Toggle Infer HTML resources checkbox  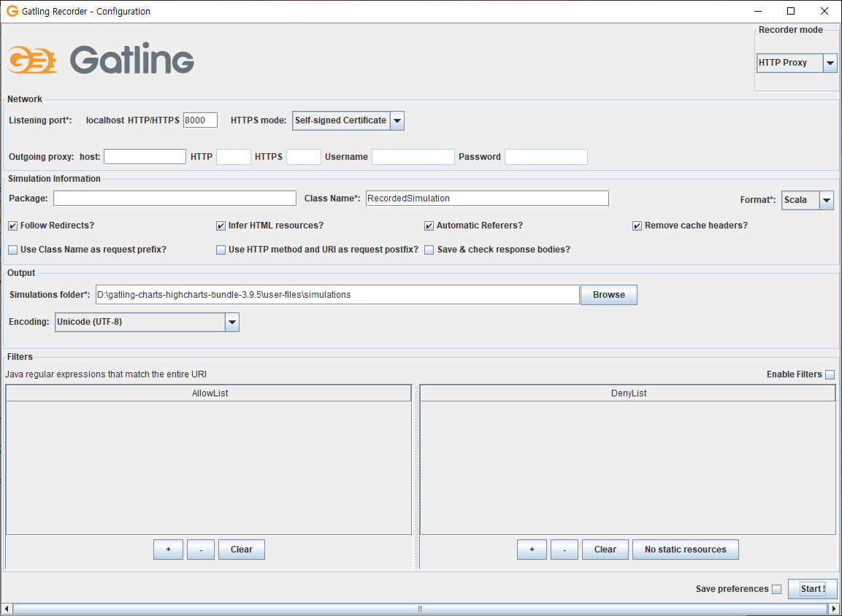pos(221,226)
